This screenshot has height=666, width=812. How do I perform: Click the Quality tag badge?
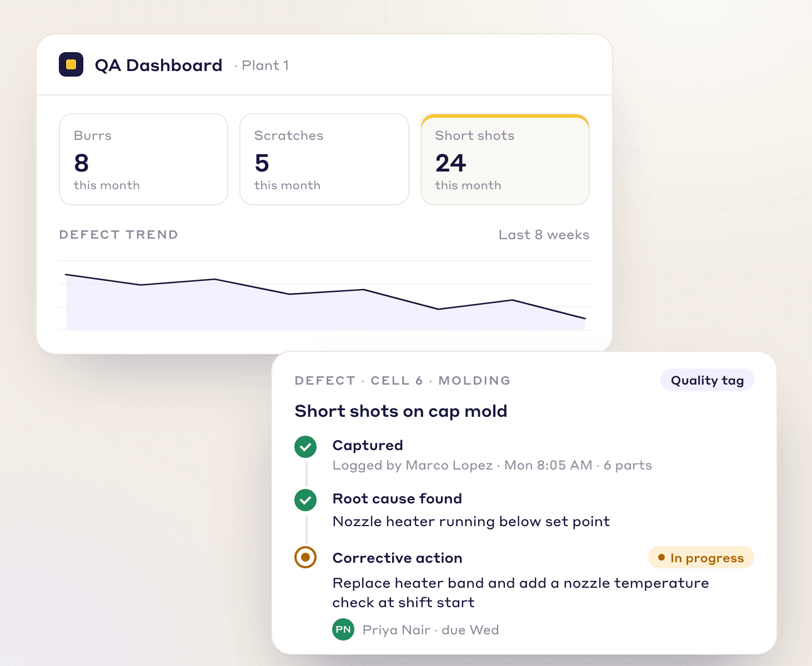[707, 380]
